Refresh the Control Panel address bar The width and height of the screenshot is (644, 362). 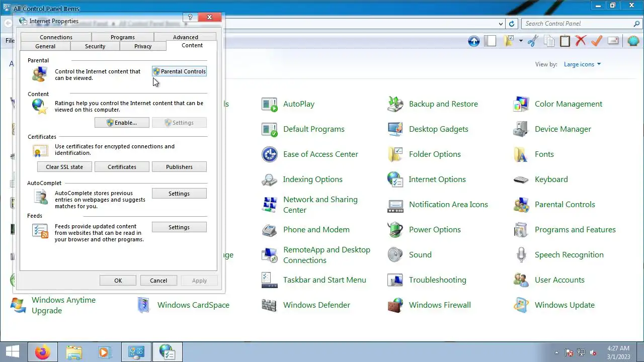512,24
